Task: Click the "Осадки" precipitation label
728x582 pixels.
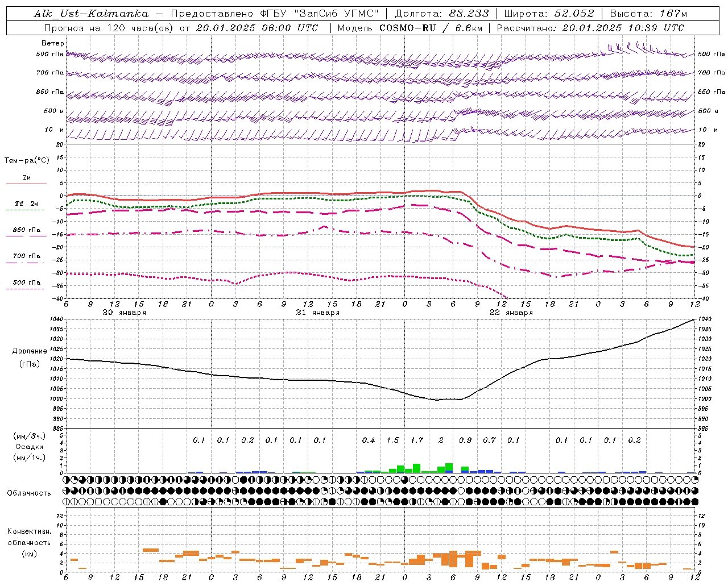Action: (30, 447)
